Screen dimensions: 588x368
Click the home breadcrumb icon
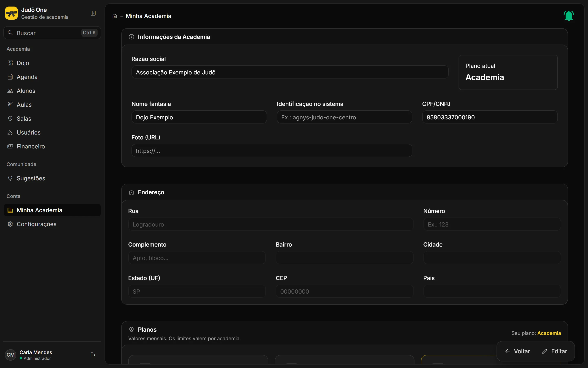[115, 16]
